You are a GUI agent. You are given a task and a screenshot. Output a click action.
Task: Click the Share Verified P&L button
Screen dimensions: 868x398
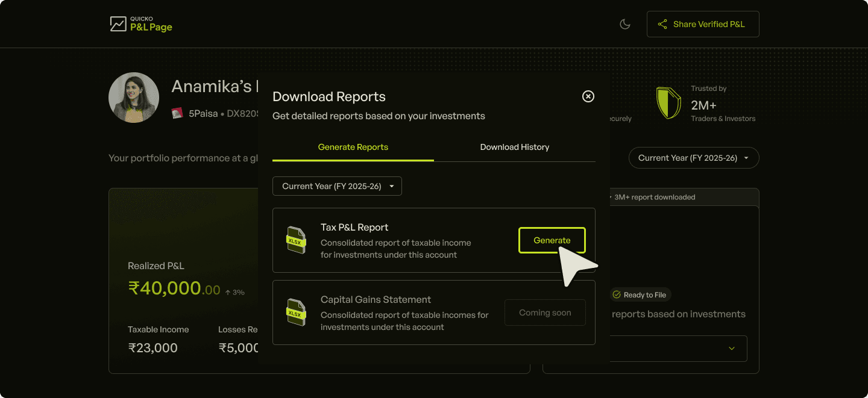(x=703, y=24)
